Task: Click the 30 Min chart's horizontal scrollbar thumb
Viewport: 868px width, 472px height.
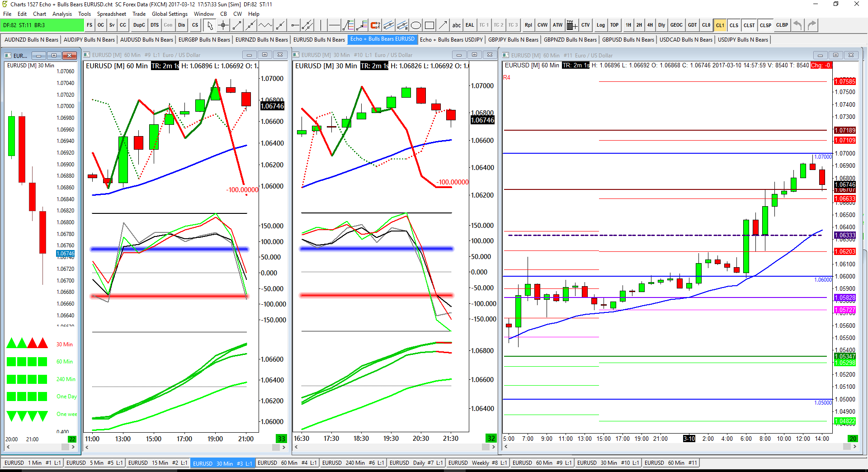Action: [x=486, y=447]
